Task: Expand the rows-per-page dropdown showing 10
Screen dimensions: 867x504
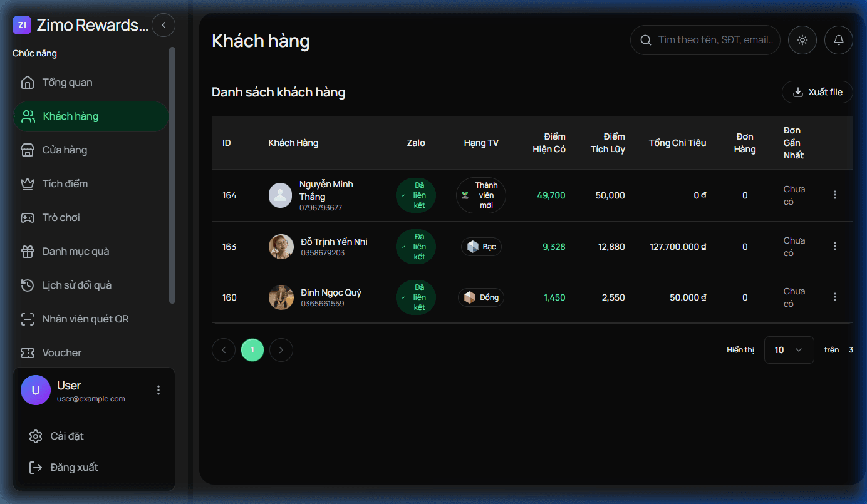Action: pyautogui.click(x=789, y=350)
